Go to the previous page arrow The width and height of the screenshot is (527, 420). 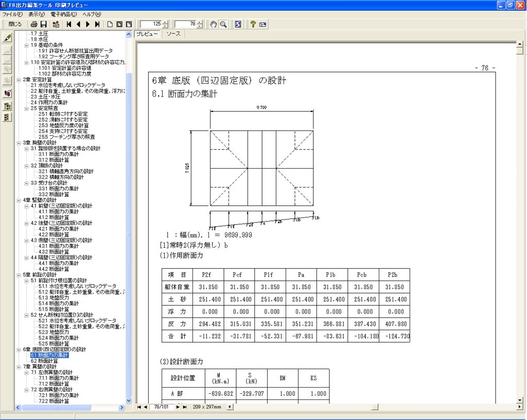(x=78, y=24)
